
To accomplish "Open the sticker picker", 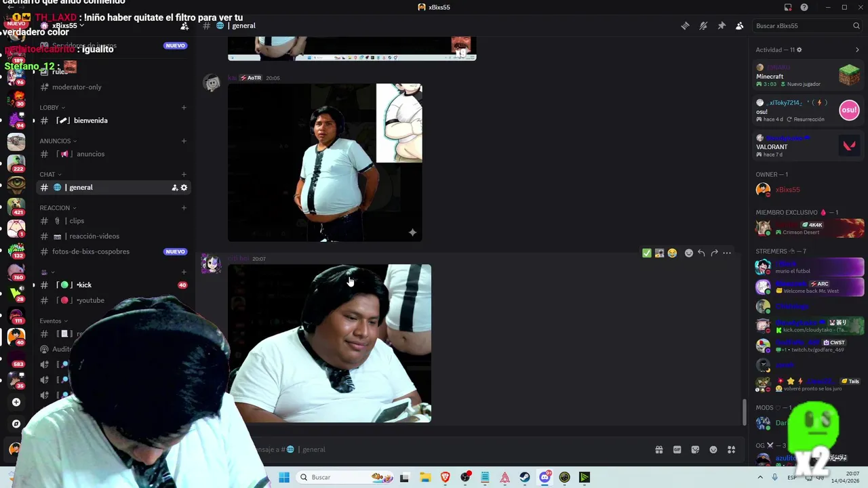I will [x=695, y=449].
